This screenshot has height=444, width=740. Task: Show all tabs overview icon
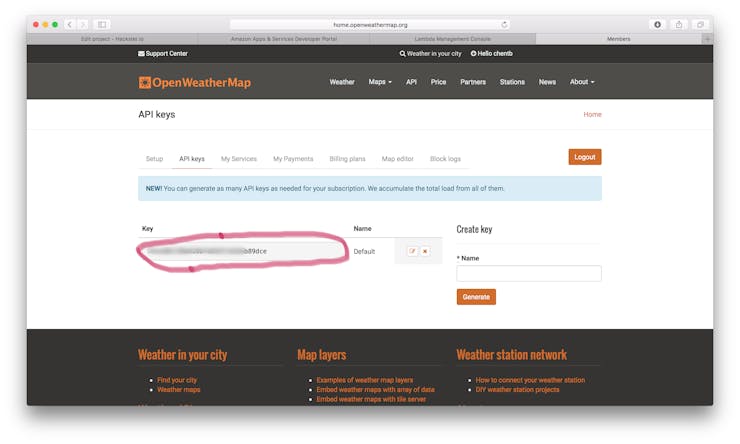[700, 25]
